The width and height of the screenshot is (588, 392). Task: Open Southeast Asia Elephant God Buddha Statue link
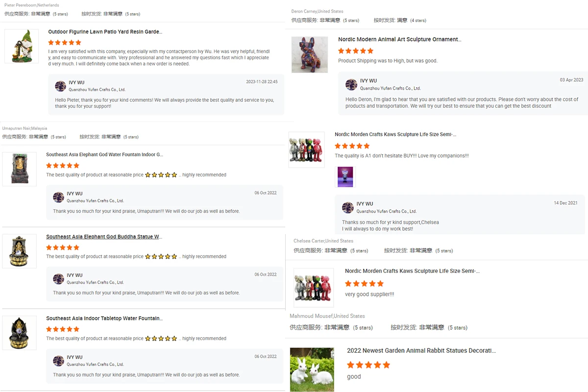[104, 237]
